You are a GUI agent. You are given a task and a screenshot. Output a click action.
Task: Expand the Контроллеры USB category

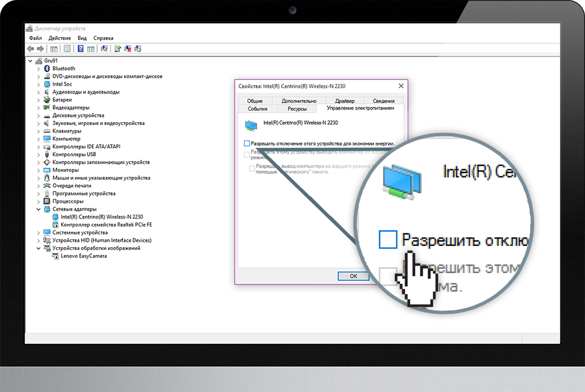(39, 154)
